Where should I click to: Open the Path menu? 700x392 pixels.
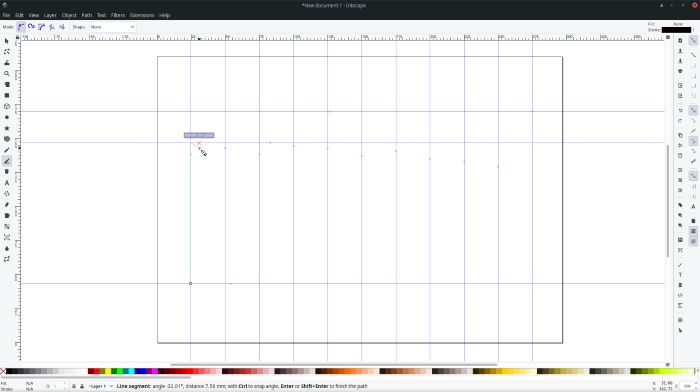(87, 15)
